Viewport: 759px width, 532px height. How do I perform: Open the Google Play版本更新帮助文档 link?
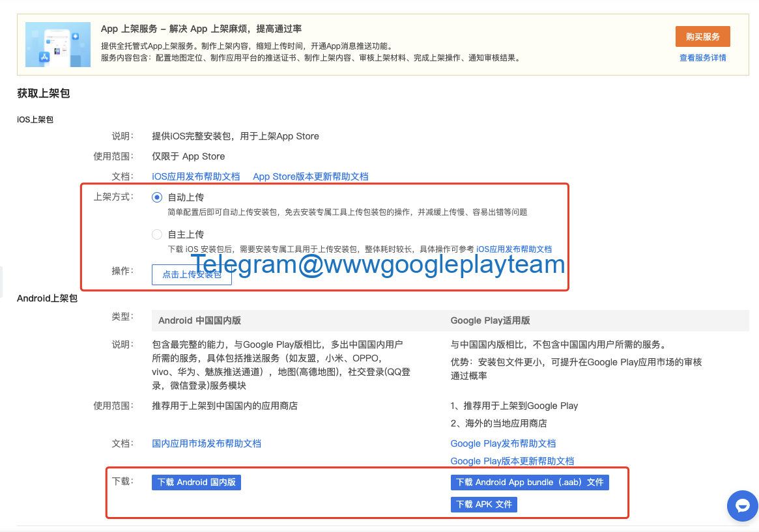512,461
